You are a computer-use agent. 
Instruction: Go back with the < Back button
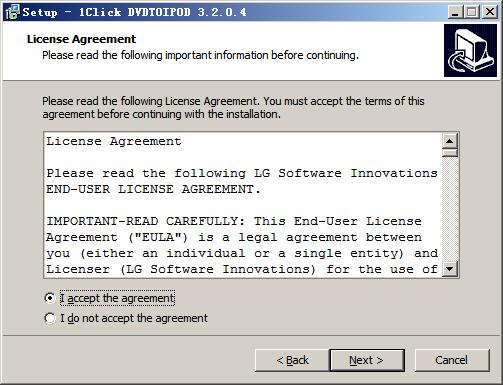point(292,360)
